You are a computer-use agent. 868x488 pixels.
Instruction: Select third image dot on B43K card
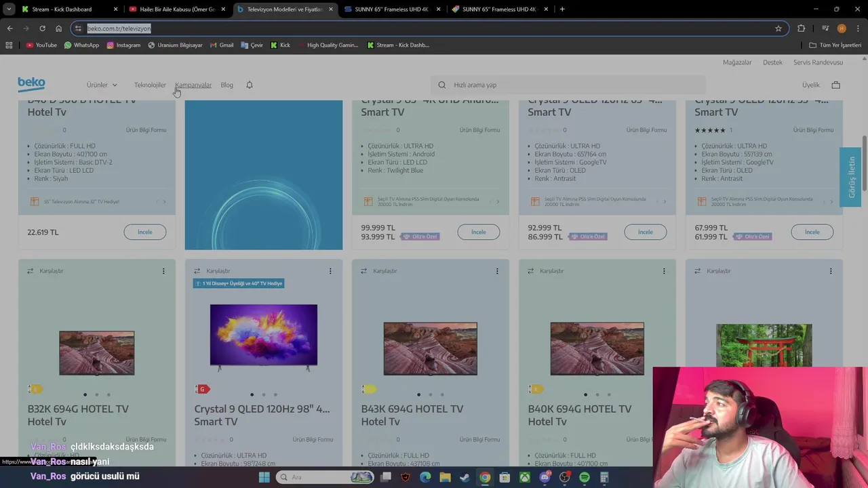(442, 394)
